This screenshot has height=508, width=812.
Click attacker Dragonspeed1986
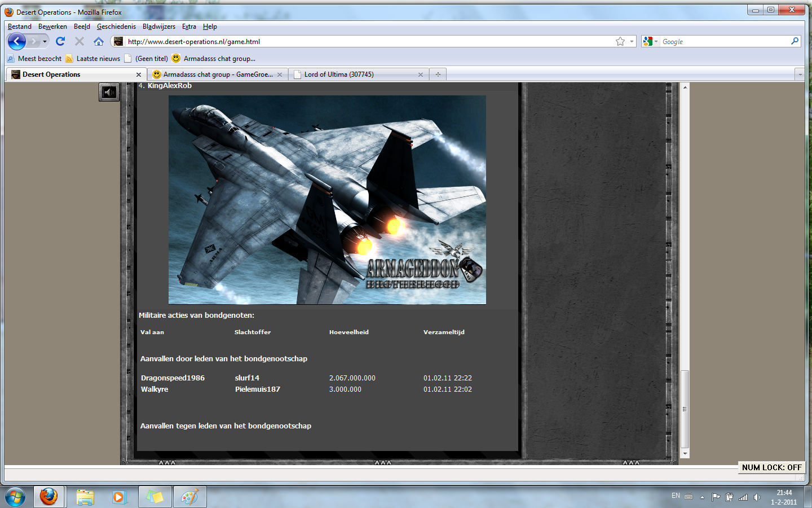173,378
